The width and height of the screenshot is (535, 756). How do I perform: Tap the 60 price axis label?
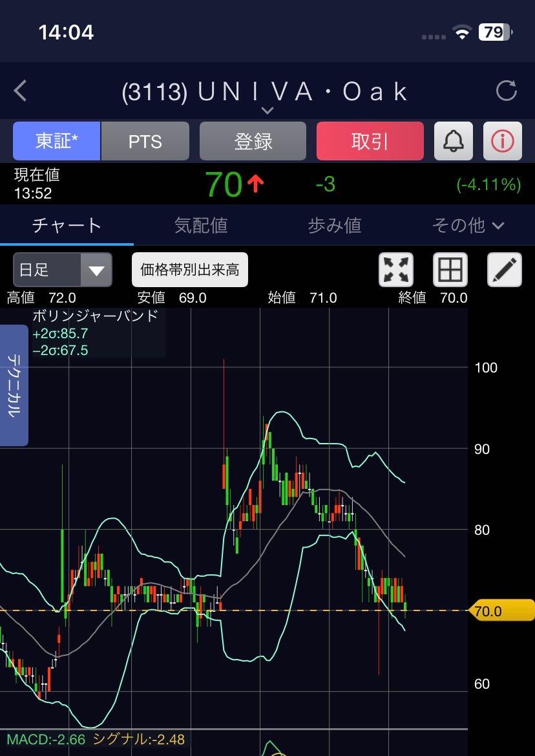point(482,684)
